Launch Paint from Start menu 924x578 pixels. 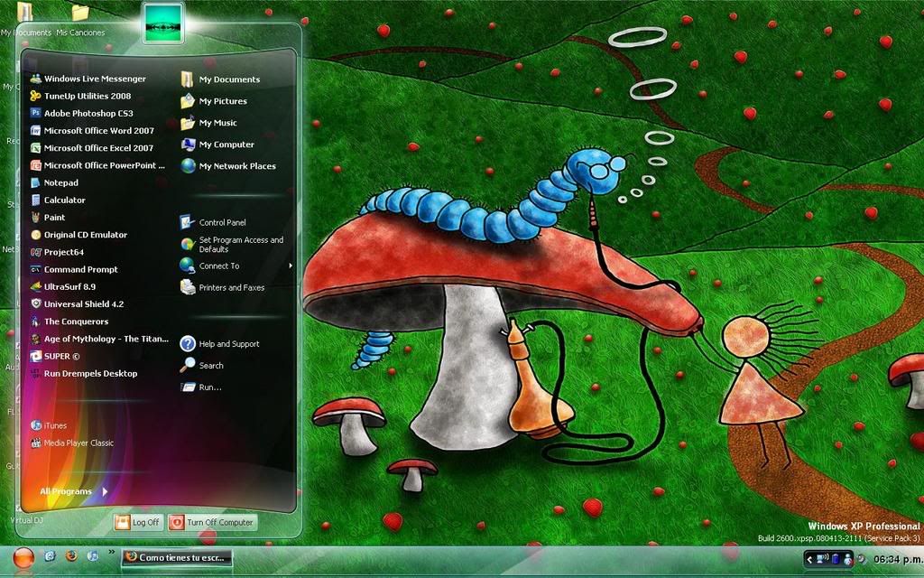coord(48,217)
